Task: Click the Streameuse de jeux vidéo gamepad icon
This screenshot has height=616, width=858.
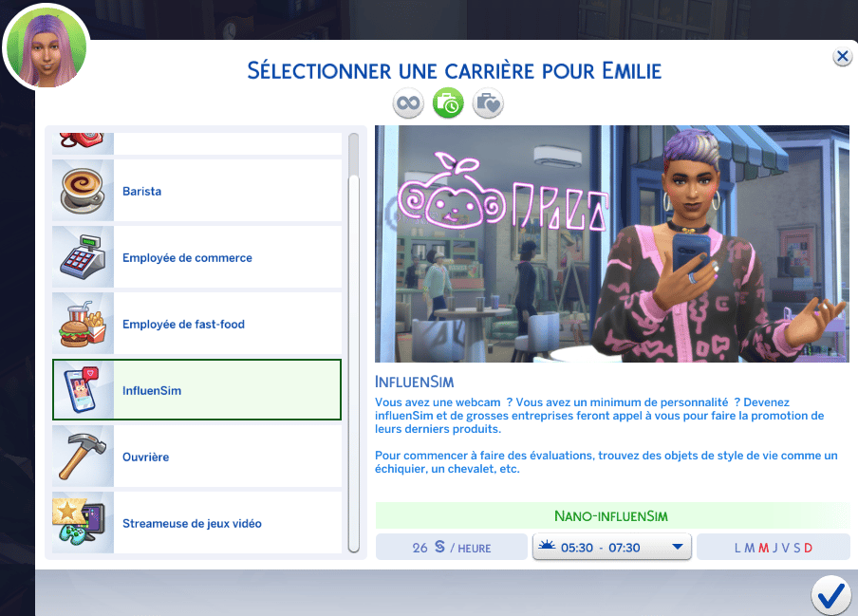Action: (80, 522)
